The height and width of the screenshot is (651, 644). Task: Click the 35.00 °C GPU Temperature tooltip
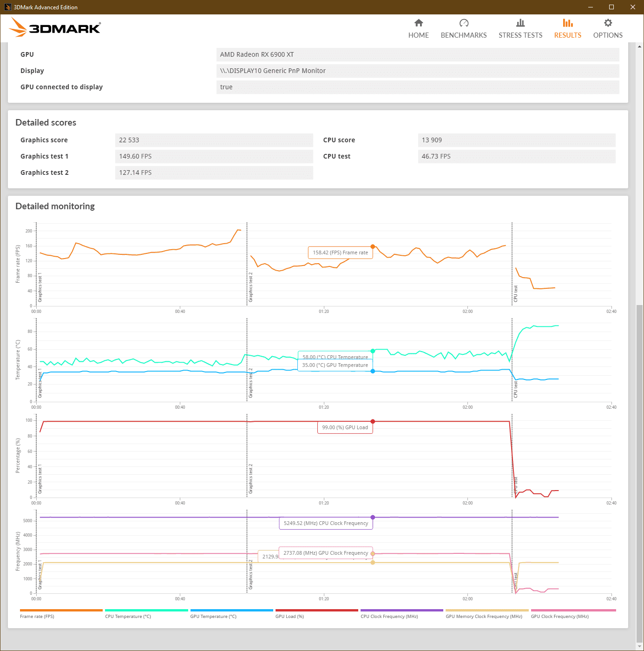click(335, 365)
